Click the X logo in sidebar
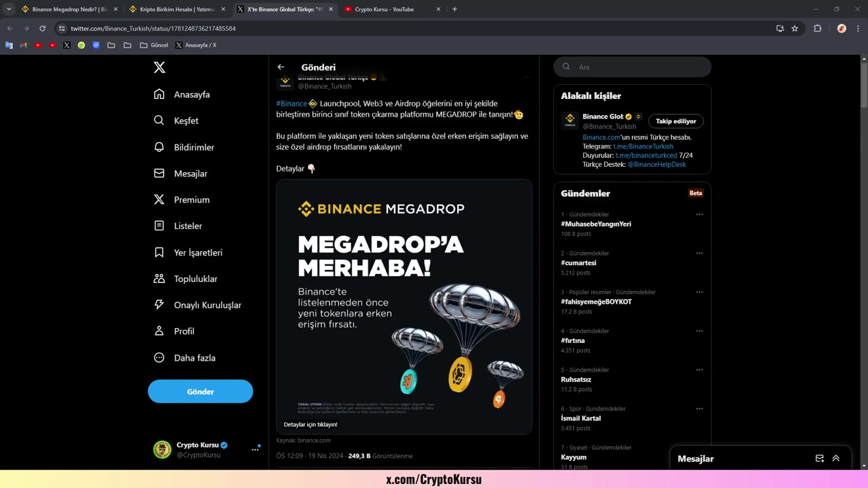This screenshot has width=868, height=488. (x=159, y=67)
